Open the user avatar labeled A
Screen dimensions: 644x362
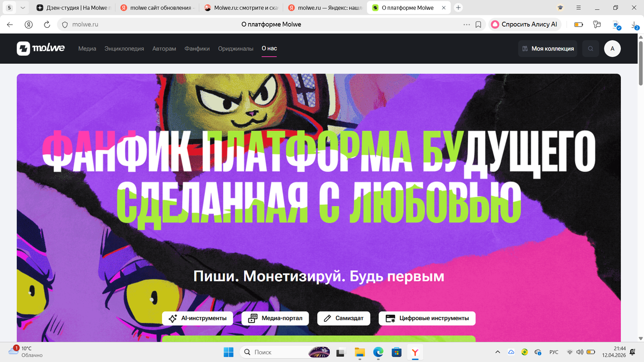click(612, 48)
